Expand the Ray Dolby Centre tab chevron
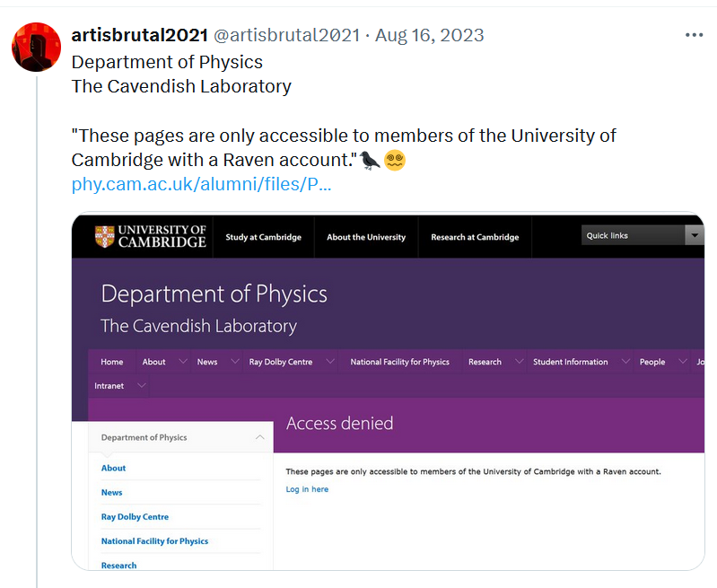Viewport: 717px width, 588px height. (x=330, y=361)
